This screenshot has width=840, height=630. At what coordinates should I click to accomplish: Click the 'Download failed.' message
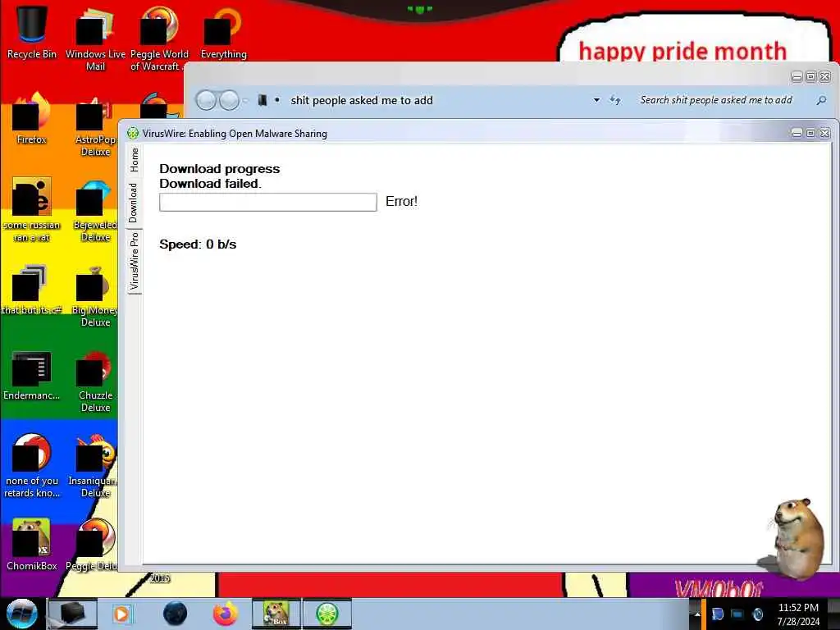coord(211,183)
